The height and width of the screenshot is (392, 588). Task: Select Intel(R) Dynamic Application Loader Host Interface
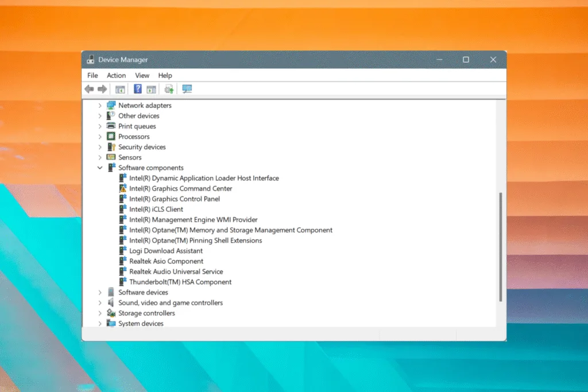204,178
